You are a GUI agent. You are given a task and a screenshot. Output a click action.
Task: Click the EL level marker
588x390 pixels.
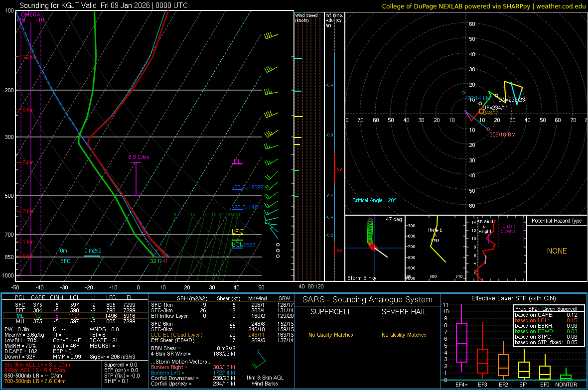coord(237,161)
